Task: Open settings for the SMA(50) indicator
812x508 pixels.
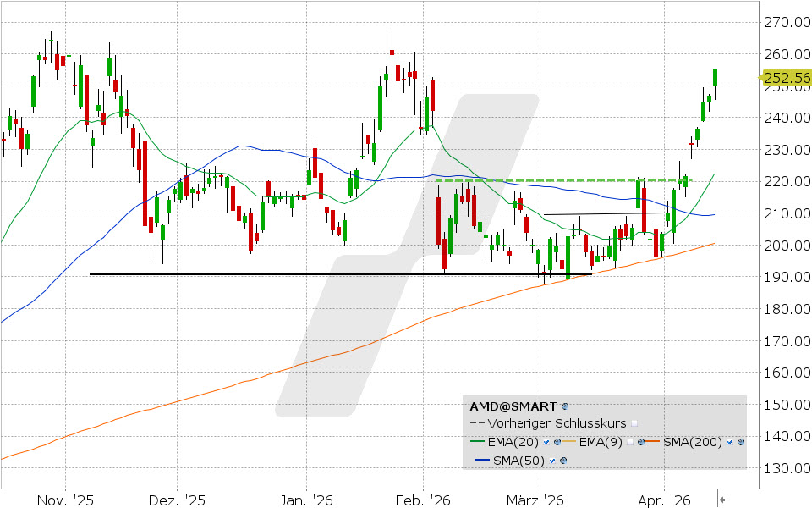Action: pyautogui.click(x=562, y=460)
